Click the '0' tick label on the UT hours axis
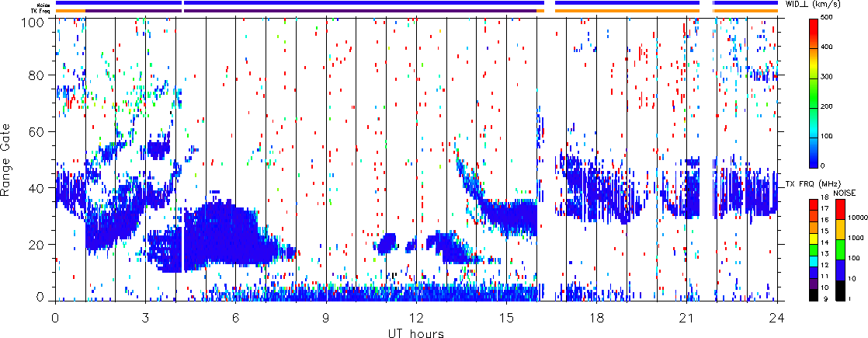 click(x=55, y=319)
